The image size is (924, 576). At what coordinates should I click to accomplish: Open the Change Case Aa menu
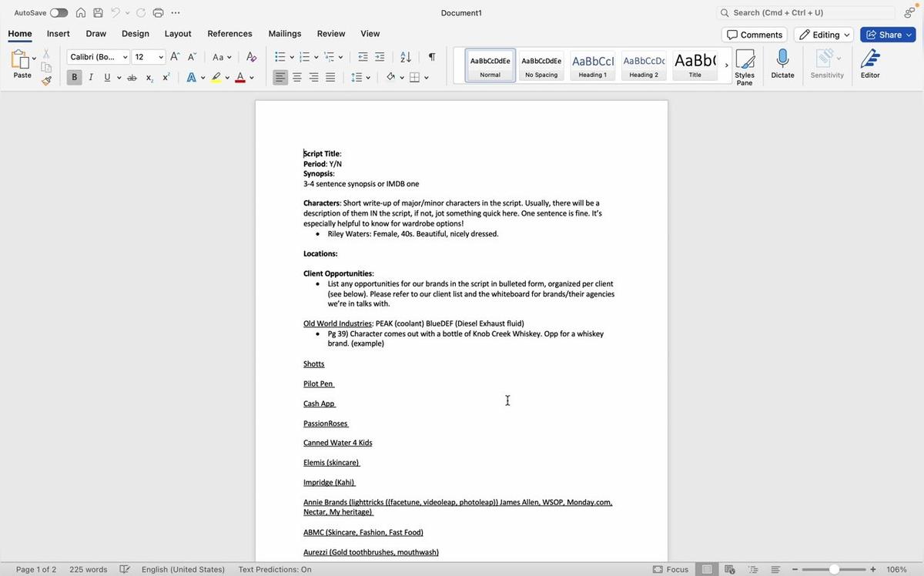click(x=222, y=57)
